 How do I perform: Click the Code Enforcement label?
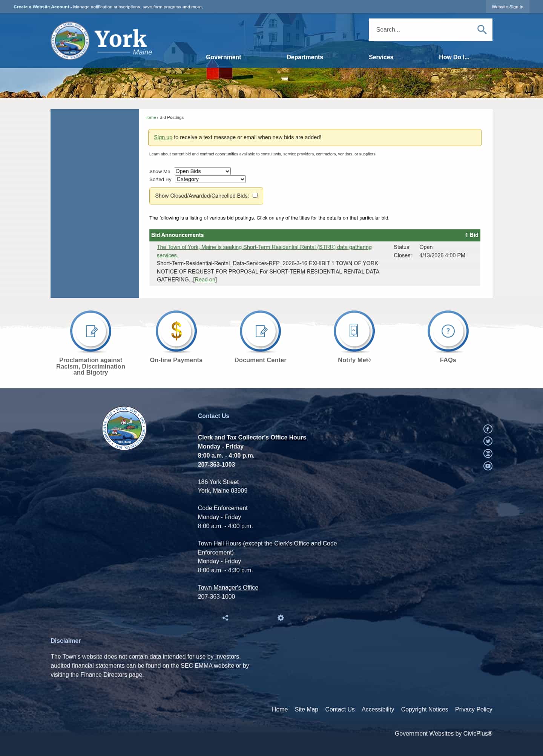(x=222, y=508)
